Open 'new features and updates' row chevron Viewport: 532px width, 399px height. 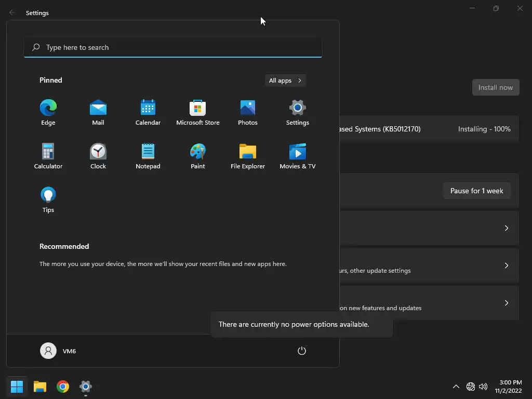click(x=506, y=303)
